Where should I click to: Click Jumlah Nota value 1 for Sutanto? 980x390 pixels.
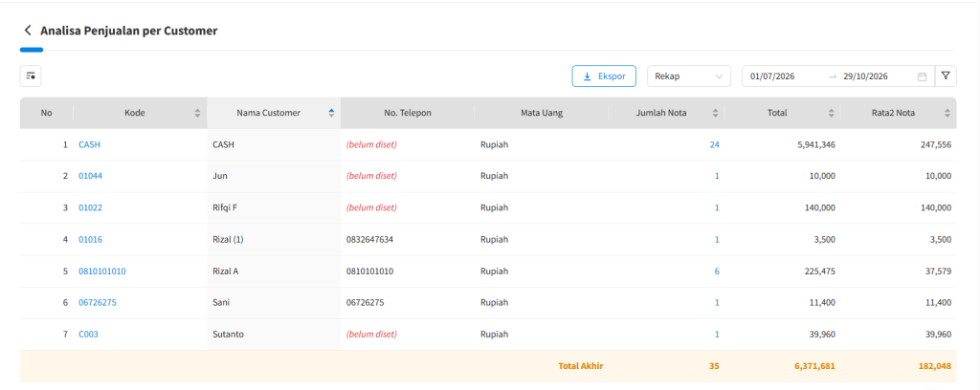click(717, 335)
